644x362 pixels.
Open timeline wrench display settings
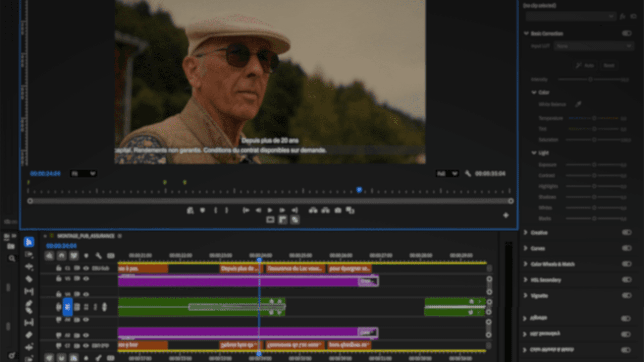tap(98, 256)
